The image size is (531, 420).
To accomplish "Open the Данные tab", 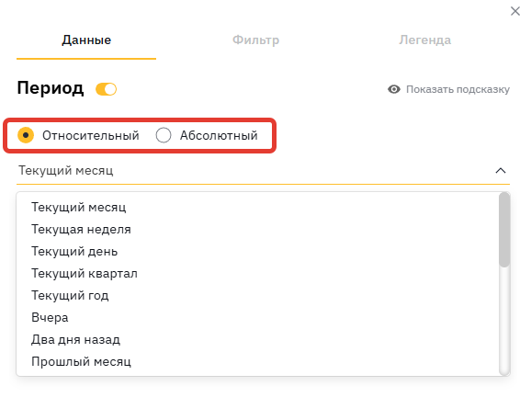I will tap(86, 40).
